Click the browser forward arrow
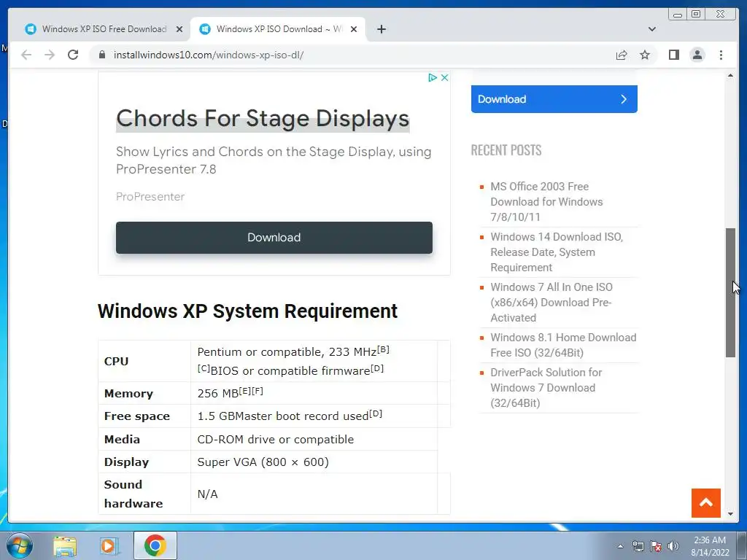 tap(50, 55)
